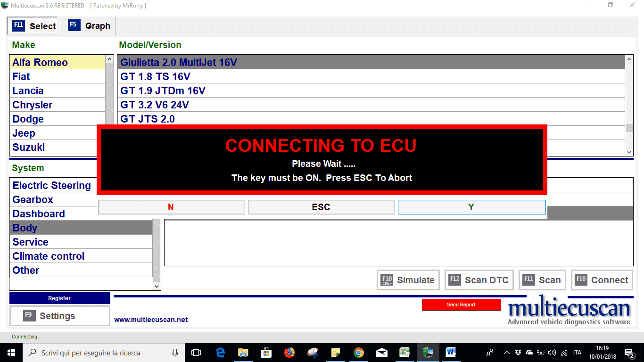Switch to the Select tab
This screenshot has height=362, width=644.
(34, 26)
